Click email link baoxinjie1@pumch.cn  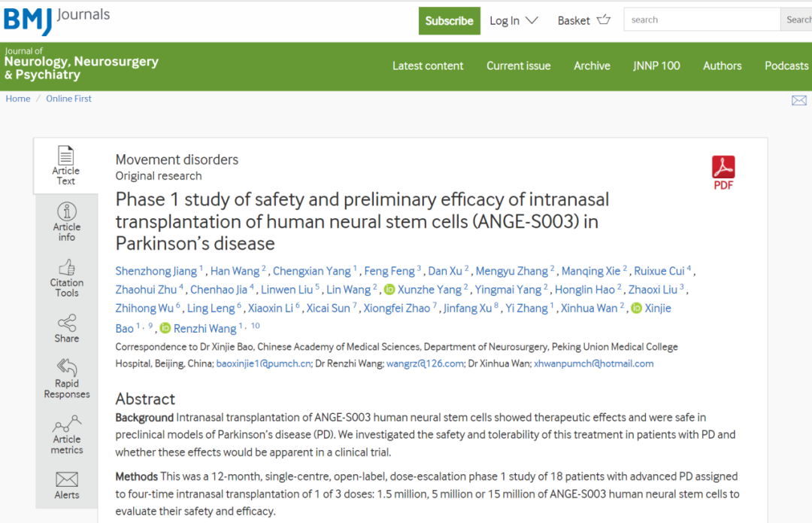(x=263, y=363)
